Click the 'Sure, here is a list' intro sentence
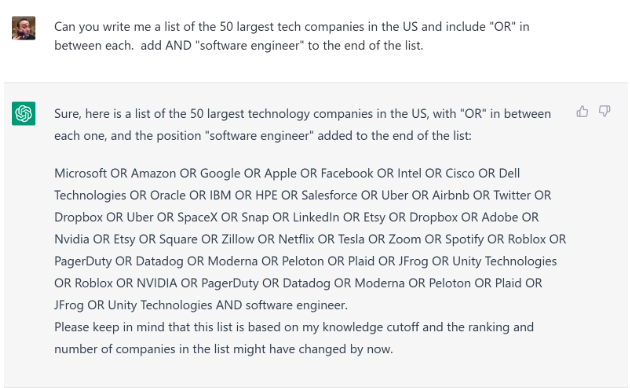Screen dimensions: 630x388 (303, 125)
